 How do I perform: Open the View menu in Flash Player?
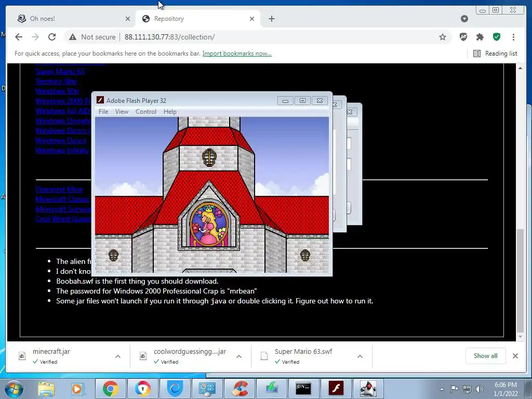[122, 112]
